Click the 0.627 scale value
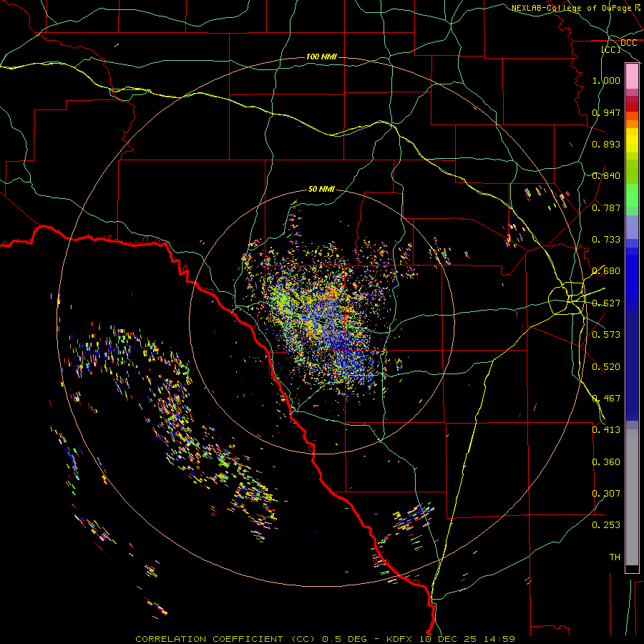Image resolution: width=644 pixels, height=644 pixels. [x=606, y=303]
